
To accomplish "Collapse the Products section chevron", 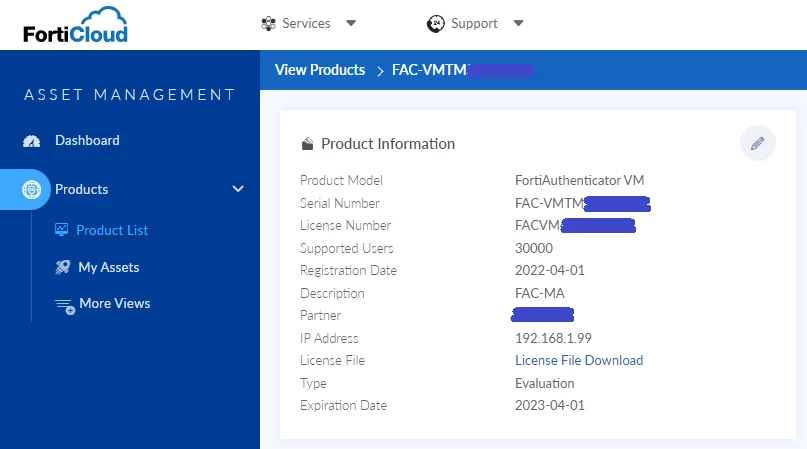I will [x=238, y=189].
